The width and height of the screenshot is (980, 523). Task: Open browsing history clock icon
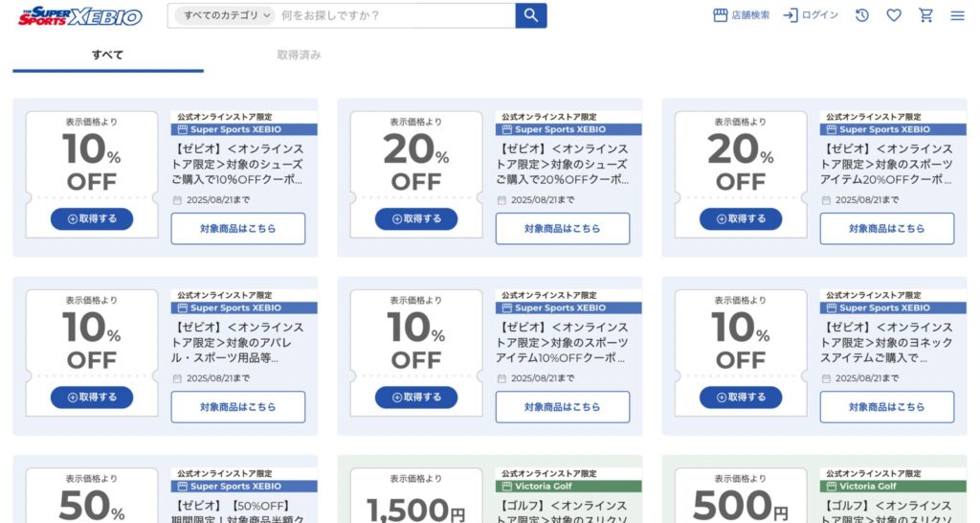point(862,15)
